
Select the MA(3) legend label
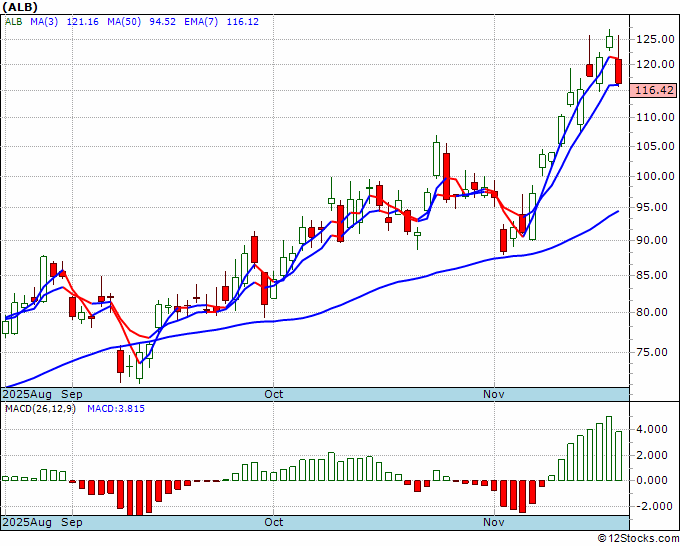click(x=44, y=22)
